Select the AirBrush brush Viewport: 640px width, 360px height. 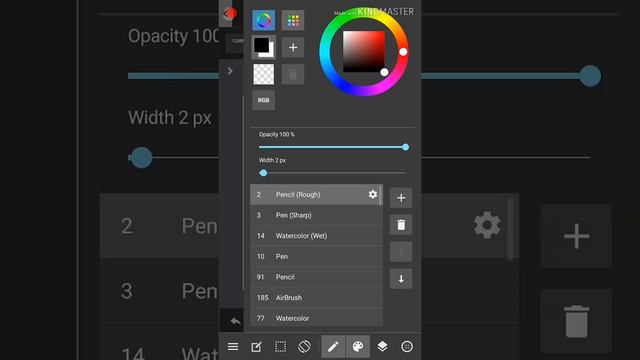tap(316, 298)
